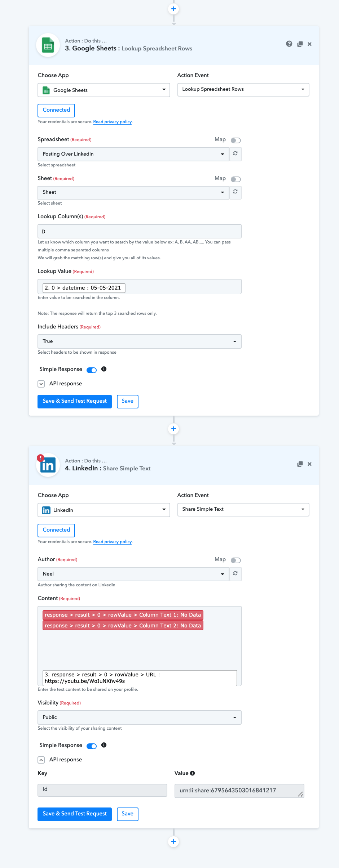Viewport: 339px width, 868px height.
Task: Show info for LinkedIn Simple Response
Action: (x=104, y=745)
